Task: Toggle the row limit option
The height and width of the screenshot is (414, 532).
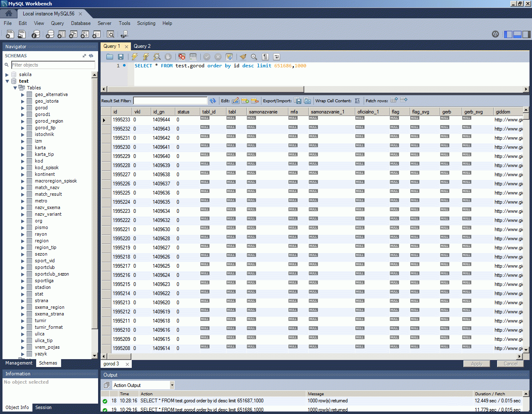Action: 193,57
